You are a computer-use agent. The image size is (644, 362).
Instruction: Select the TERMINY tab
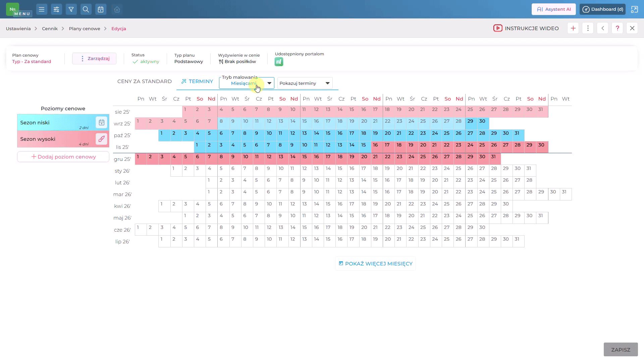(197, 81)
